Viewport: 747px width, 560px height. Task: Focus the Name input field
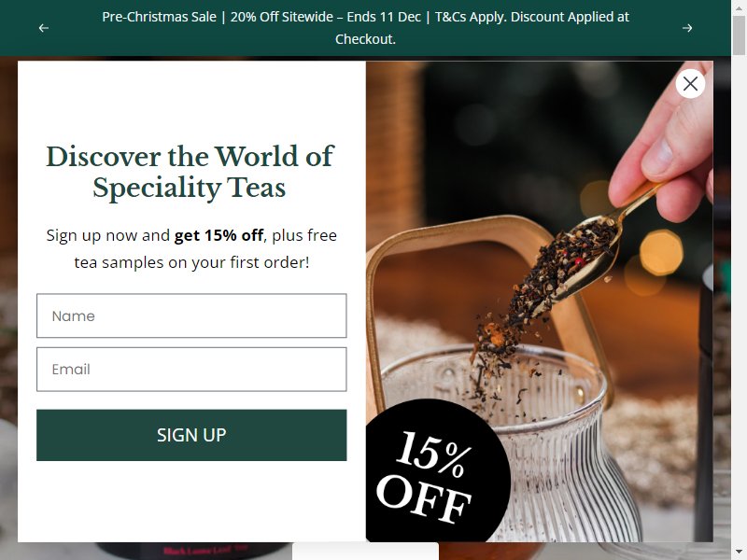point(191,315)
